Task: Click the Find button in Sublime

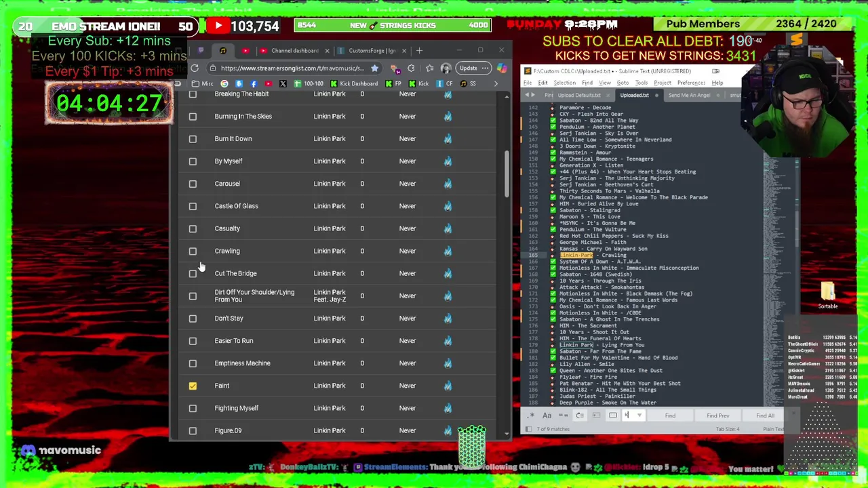Action: tap(670, 415)
